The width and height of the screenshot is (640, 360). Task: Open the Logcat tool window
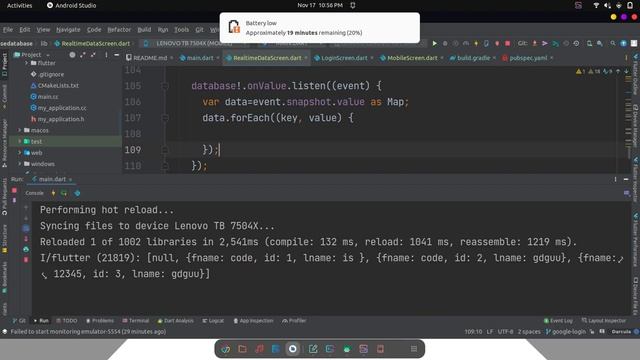(213, 321)
